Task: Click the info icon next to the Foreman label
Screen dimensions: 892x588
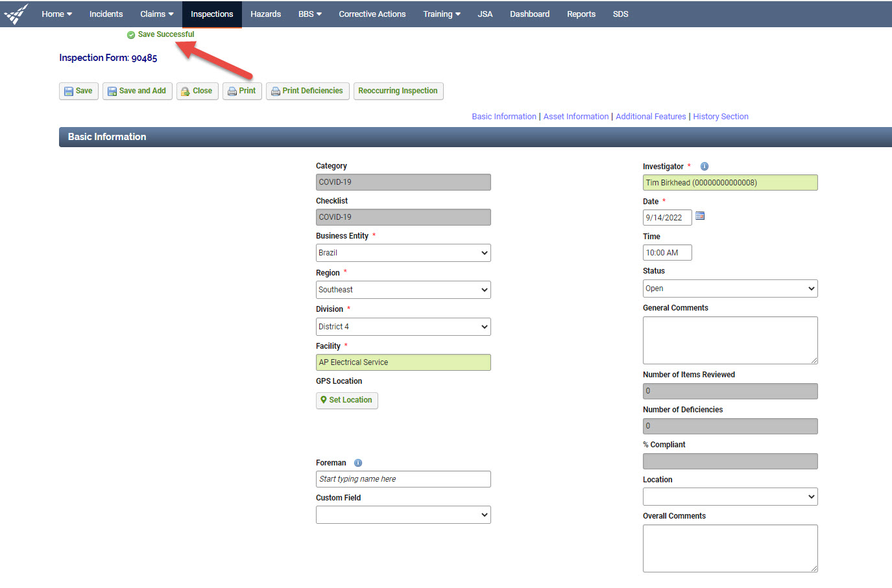Action: [358, 462]
